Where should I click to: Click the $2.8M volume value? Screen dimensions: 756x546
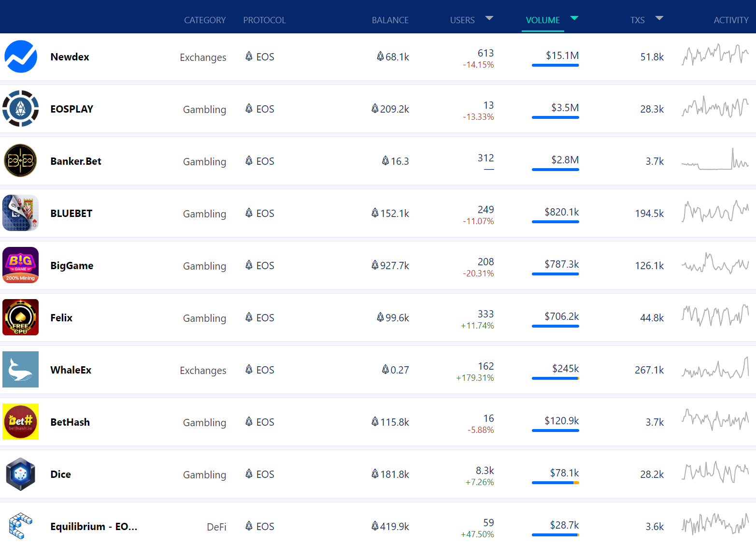point(565,160)
